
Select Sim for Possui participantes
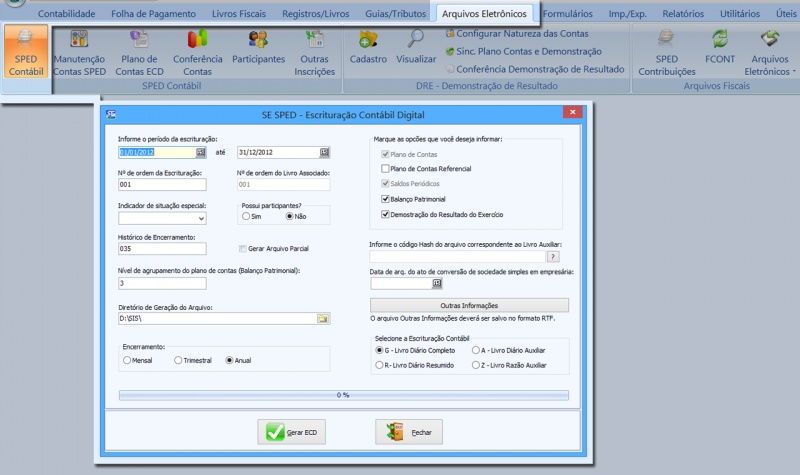point(246,216)
